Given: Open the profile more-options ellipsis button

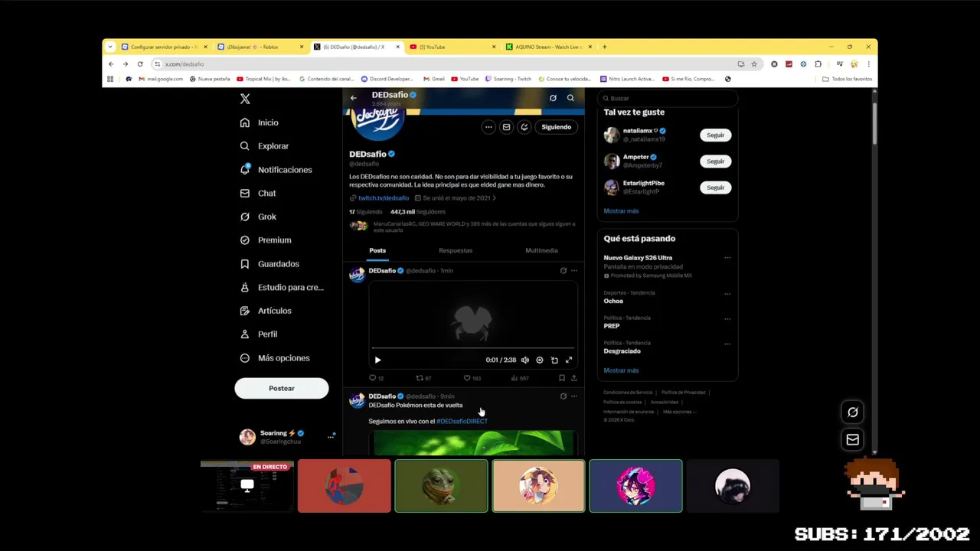Looking at the screenshot, I should pos(488,127).
